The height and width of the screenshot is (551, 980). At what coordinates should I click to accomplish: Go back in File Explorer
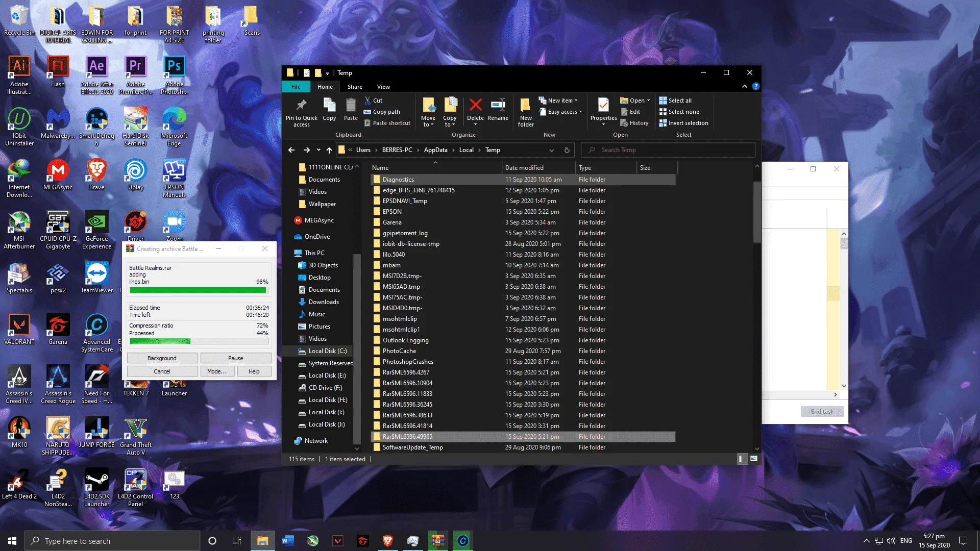pos(291,150)
